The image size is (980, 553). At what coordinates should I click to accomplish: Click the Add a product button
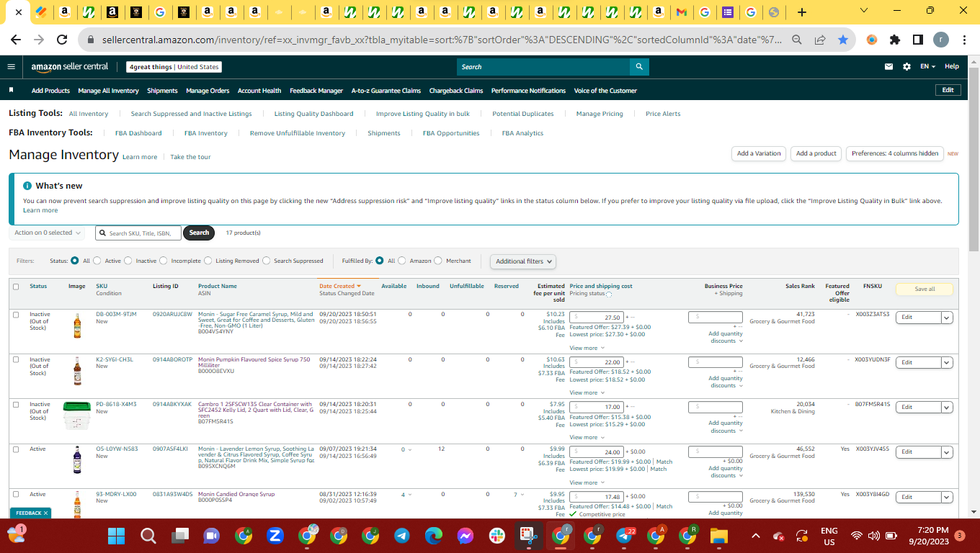pos(816,153)
